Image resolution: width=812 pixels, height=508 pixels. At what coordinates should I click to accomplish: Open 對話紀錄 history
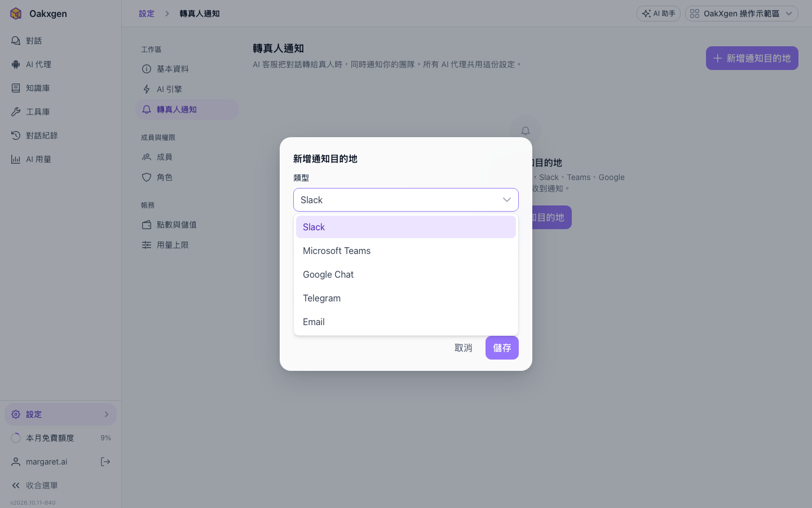point(60,135)
